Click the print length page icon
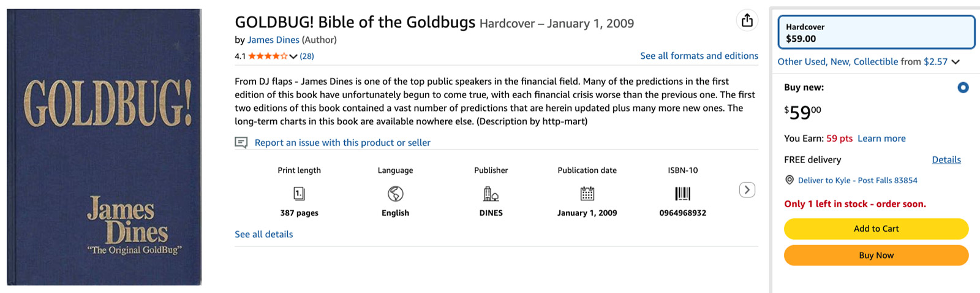 click(x=299, y=194)
